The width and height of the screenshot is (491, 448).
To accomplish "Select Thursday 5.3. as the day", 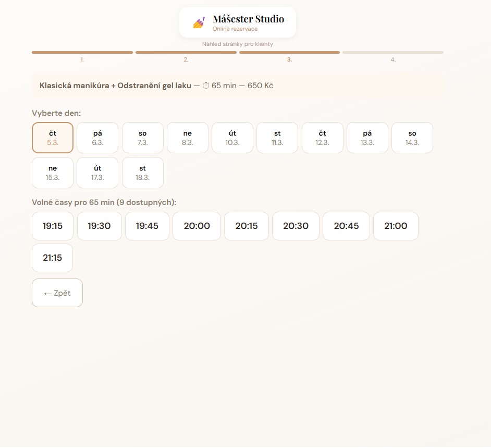I will coord(53,138).
